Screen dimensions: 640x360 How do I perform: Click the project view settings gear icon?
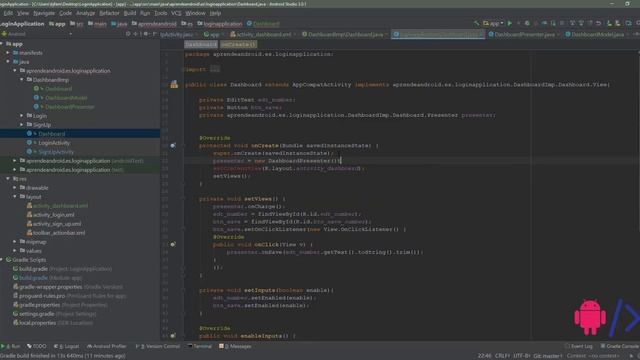[x=146, y=34]
